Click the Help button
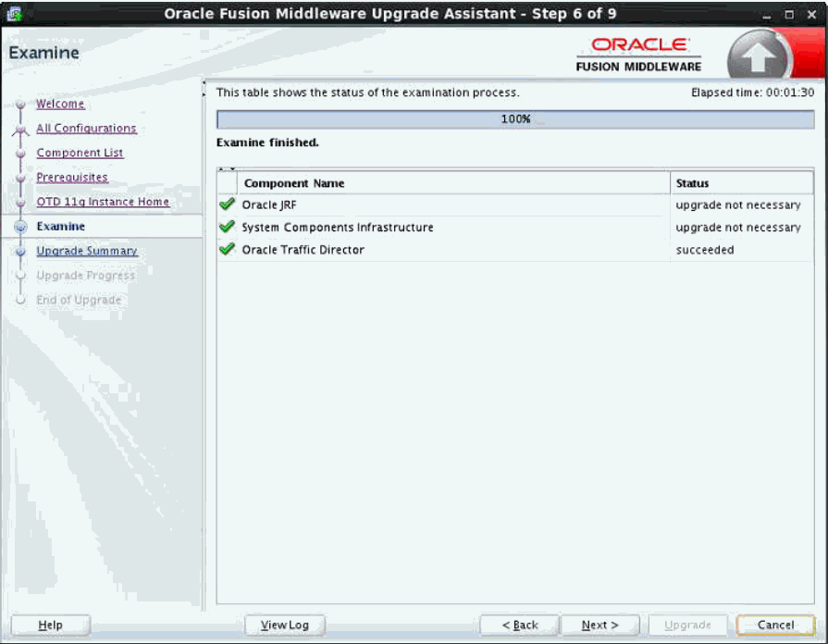 pyautogui.click(x=51, y=625)
